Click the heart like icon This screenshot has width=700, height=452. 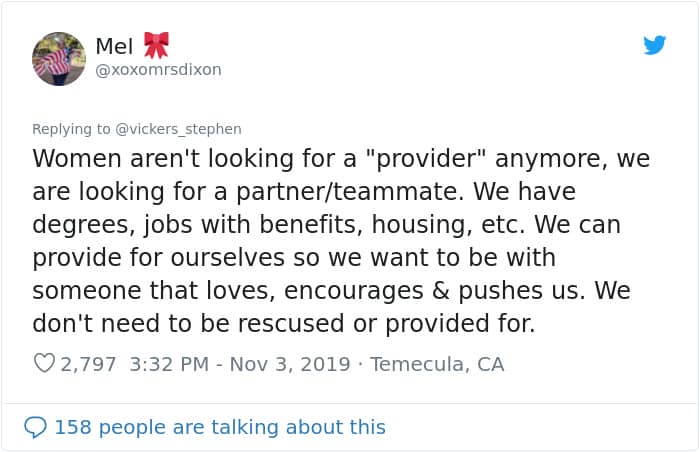[44, 364]
